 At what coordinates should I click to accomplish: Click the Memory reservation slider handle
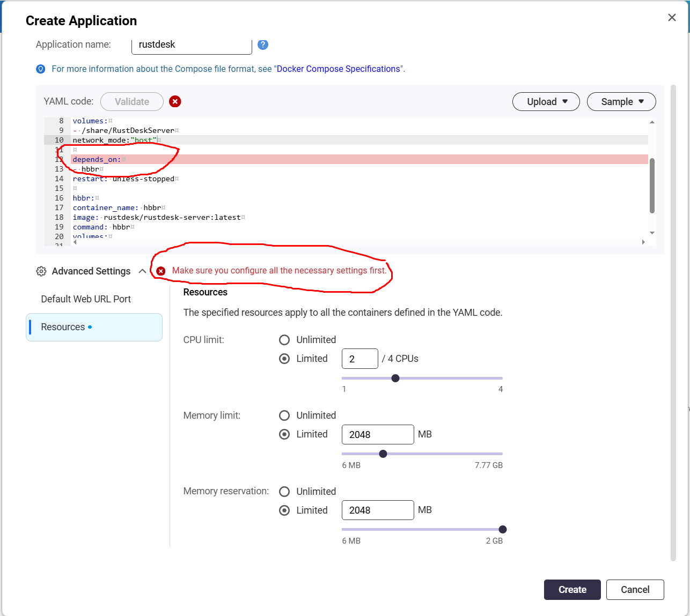tap(503, 529)
